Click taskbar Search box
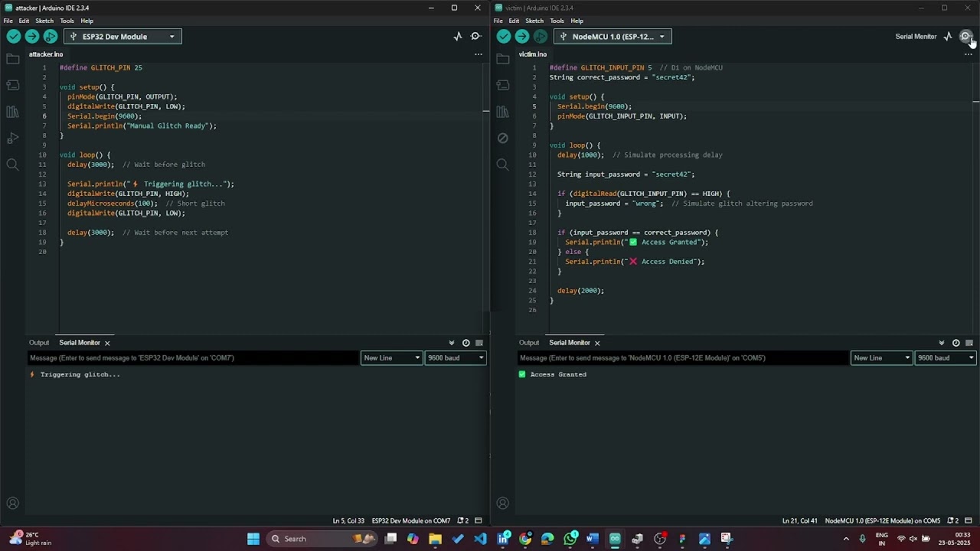The height and width of the screenshot is (551, 980). click(x=323, y=539)
